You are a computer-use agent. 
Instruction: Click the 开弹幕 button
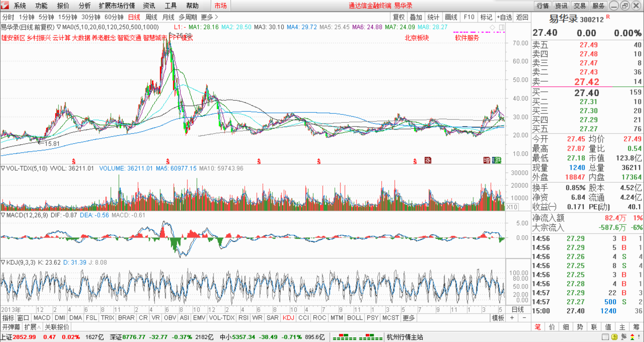point(11,327)
